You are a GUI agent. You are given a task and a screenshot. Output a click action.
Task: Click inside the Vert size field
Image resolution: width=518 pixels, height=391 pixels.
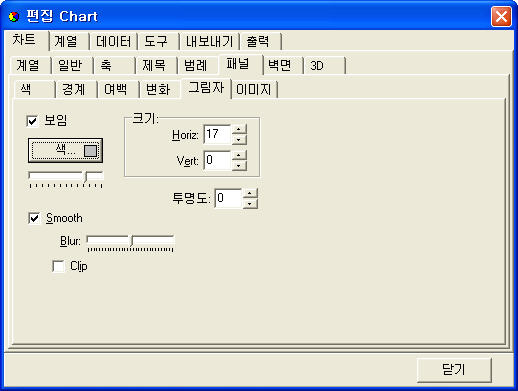coord(217,160)
